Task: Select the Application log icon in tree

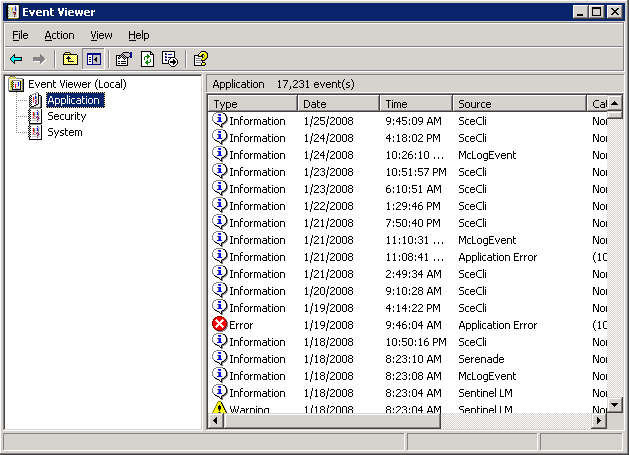Action: [x=35, y=100]
